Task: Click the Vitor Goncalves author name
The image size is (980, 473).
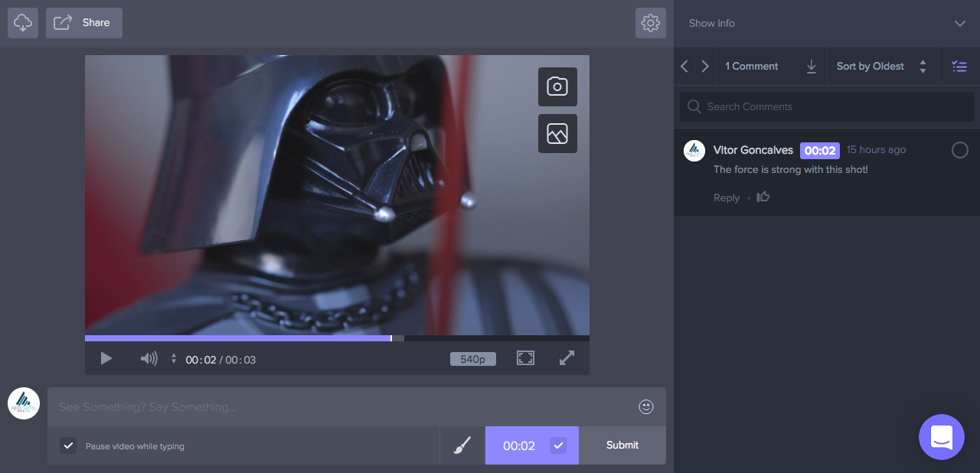Action: pyautogui.click(x=753, y=150)
